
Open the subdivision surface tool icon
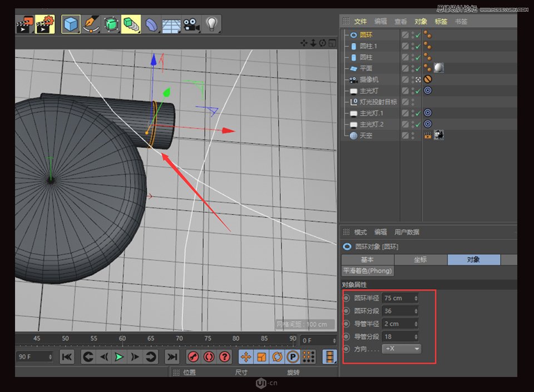(110, 23)
